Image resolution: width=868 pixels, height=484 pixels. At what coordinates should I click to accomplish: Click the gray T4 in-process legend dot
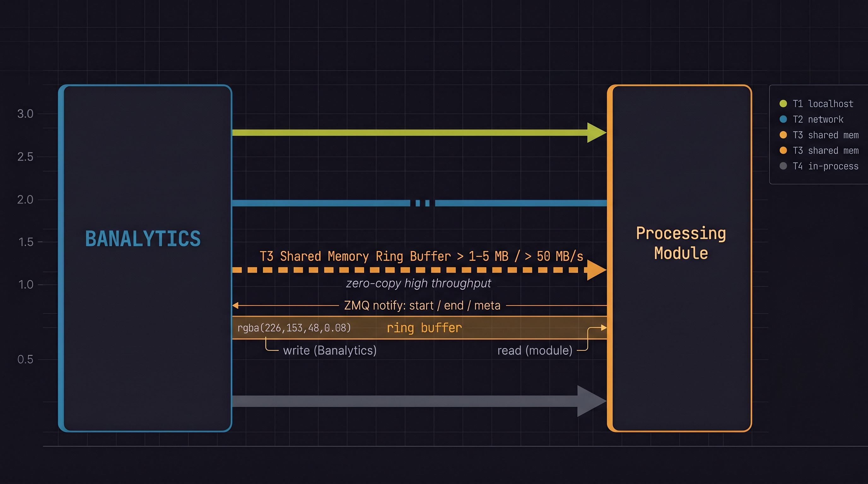coord(783,166)
